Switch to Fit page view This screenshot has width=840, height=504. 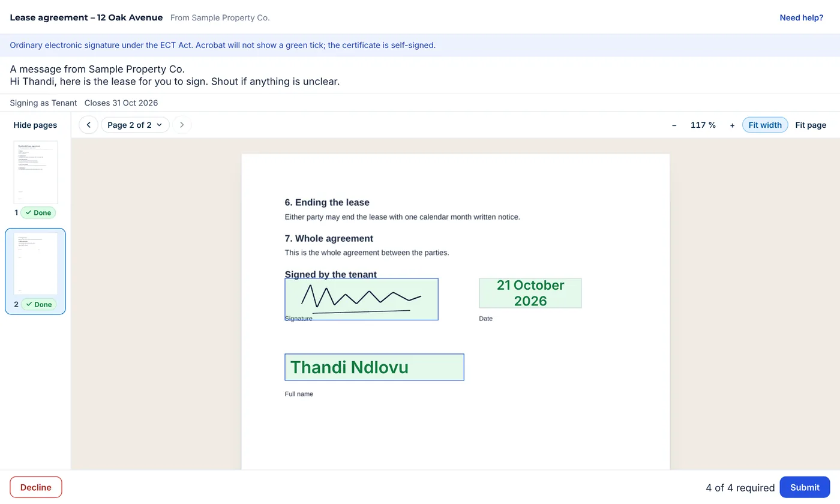click(811, 125)
